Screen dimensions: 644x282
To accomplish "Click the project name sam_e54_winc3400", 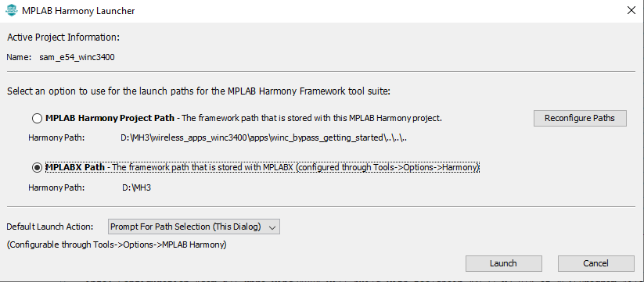I will point(77,57).
